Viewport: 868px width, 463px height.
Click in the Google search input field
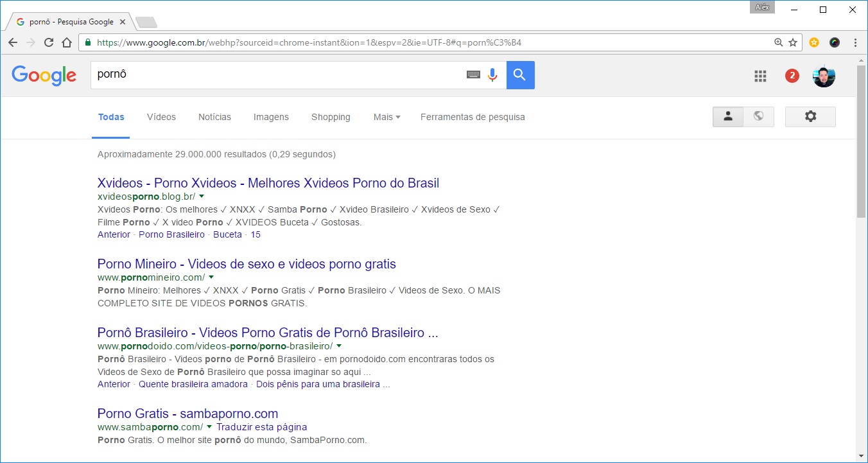[x=276, y=75]
